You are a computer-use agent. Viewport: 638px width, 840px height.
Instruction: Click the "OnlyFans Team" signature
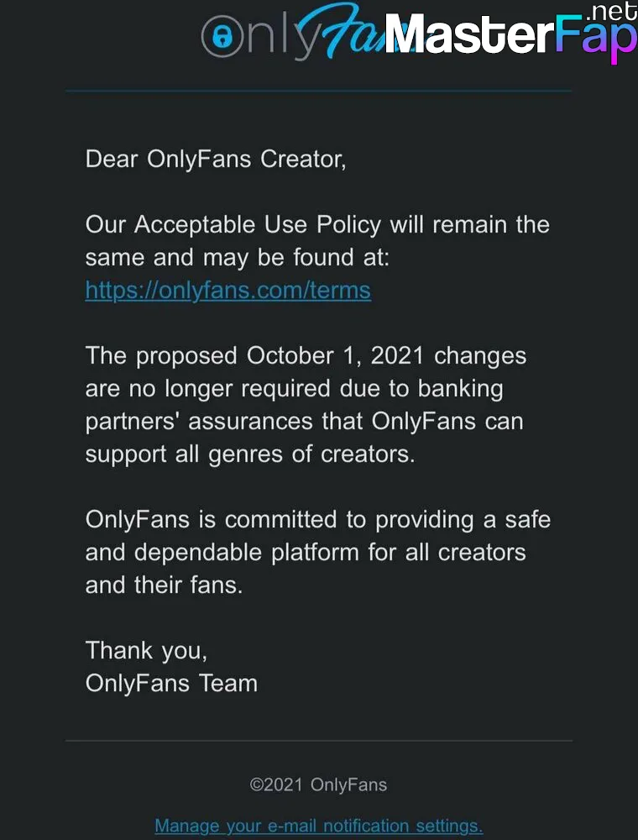click(x=171, y=684)
